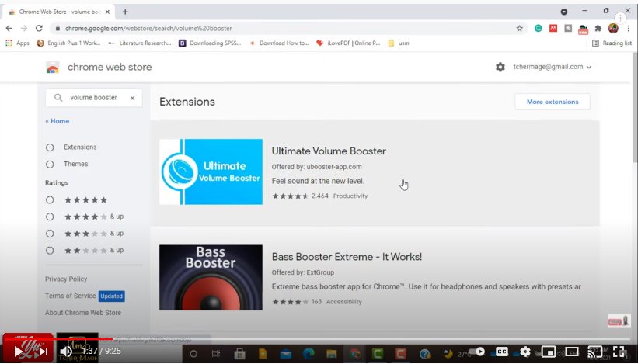Show the video info card icon
The width and height of the screenshot is (638, 364).
point(620,18)
